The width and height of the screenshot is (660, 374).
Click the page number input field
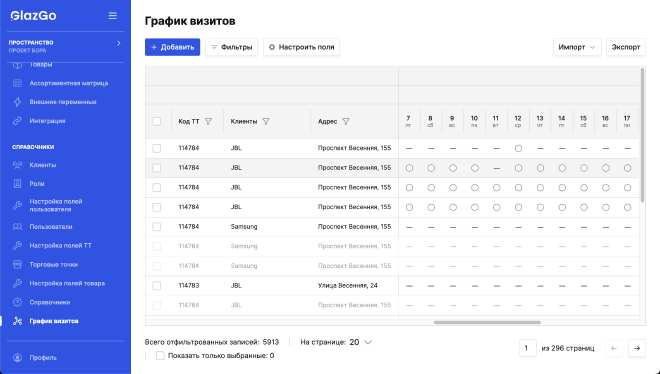tap(528, 348)
